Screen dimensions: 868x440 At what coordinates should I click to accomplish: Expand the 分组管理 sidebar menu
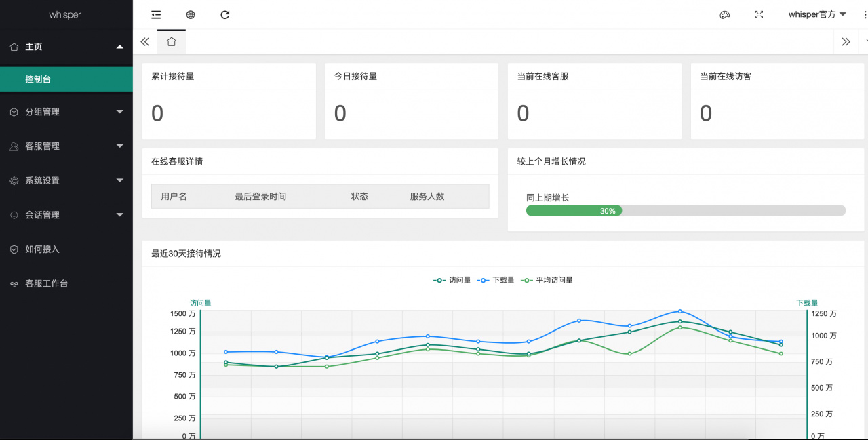point(66,112)
